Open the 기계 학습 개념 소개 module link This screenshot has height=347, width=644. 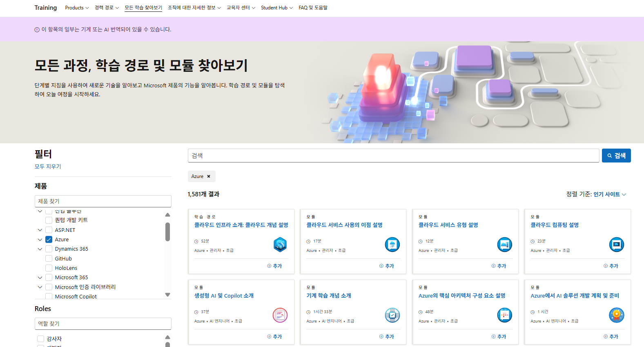pyautogui.click(x=329, y=296)
